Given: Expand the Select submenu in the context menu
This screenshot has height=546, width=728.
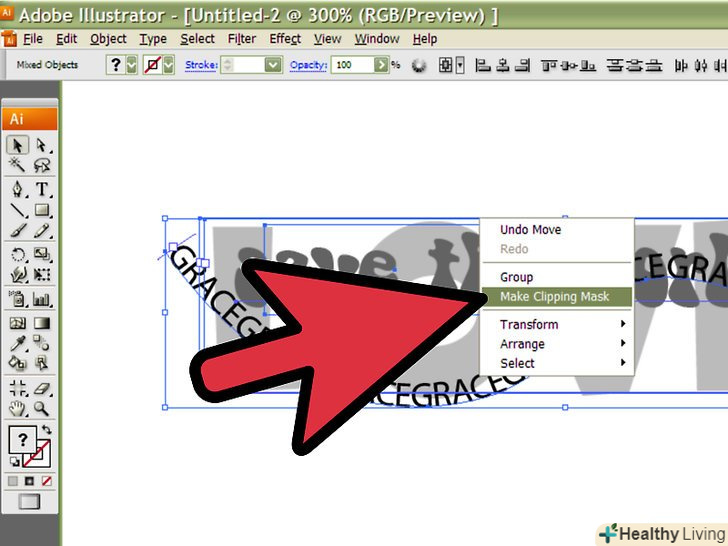Looking at the screenshot, I should click(x=557, y=363).
